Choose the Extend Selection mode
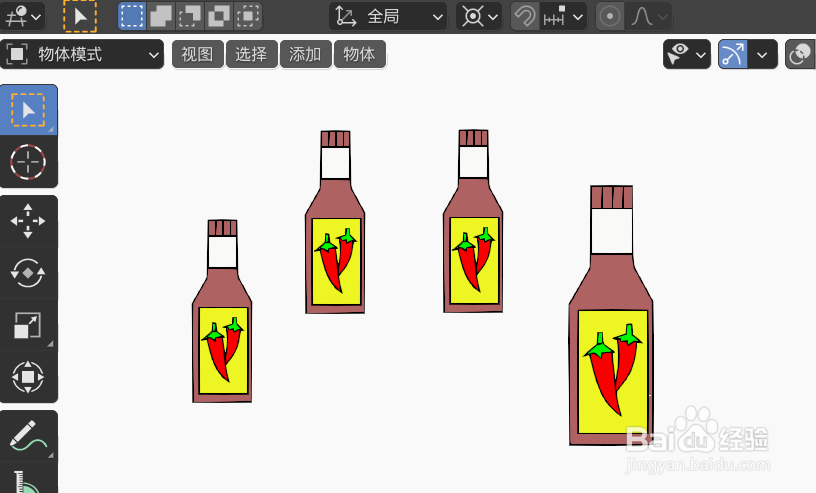This screenshot has height=493, width=816. (161, 16)
